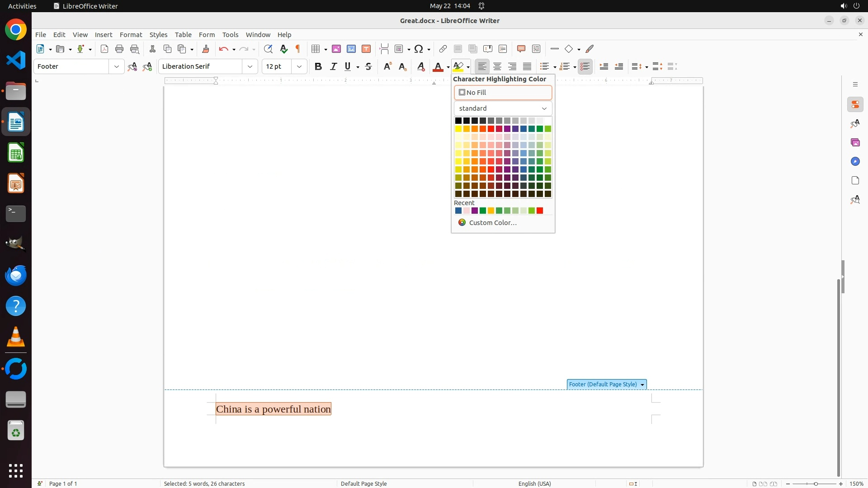The width and height of the screenshot is (868, 488).
Task: Click Insert Special Character omega icon
Action: (x=419, y=49)
